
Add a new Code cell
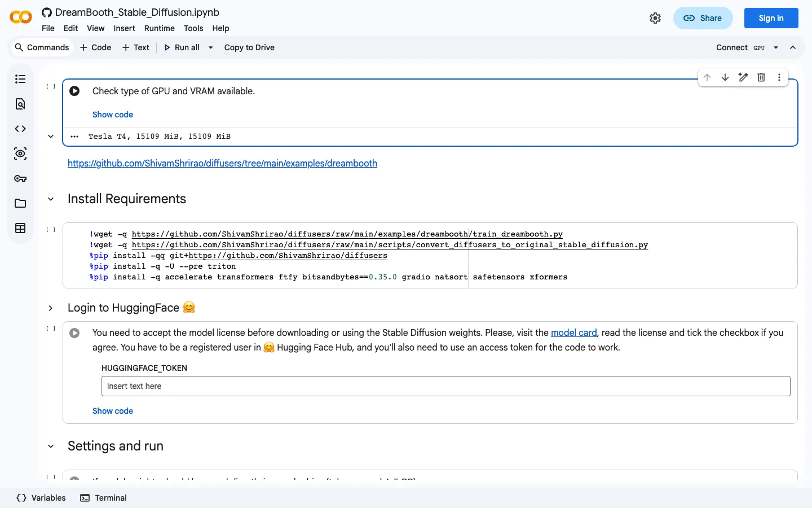point(95,47)
